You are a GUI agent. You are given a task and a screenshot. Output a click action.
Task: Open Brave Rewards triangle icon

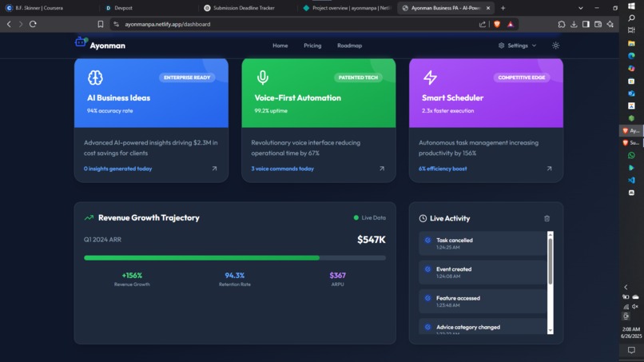(511, 24)
